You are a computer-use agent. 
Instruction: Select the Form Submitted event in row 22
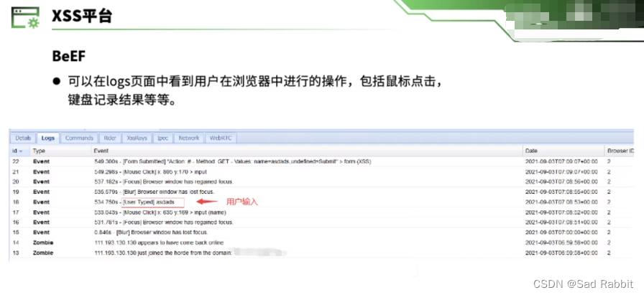pyautogui.click(x=233, y=161)
